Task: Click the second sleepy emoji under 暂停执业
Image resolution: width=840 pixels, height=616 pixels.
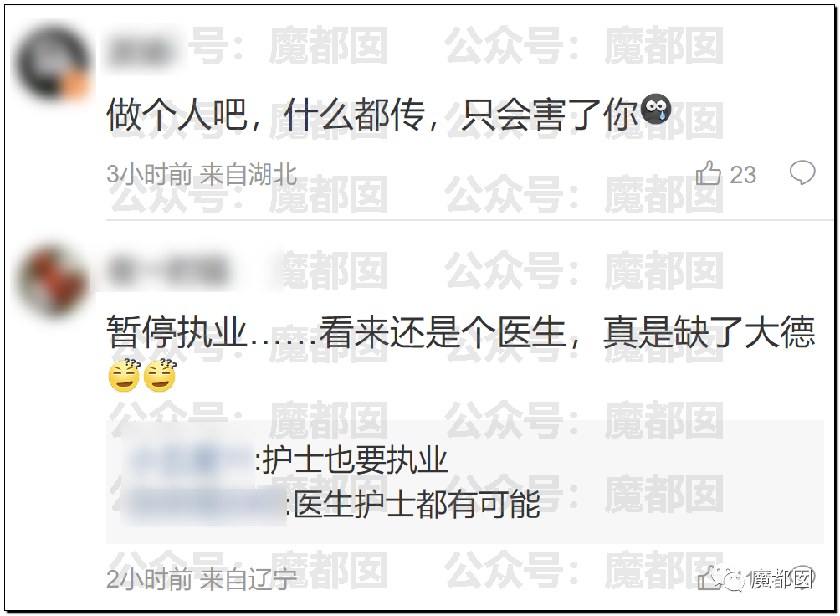Action: click(159, 375)
